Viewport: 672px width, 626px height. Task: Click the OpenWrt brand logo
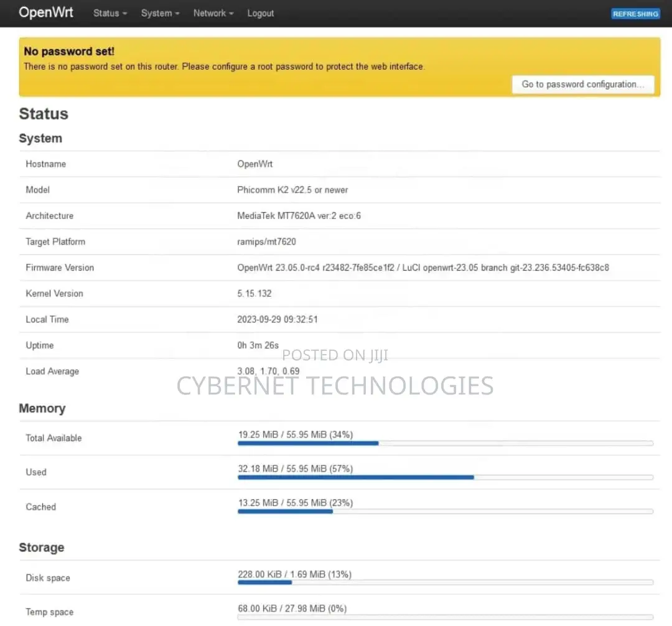coord(46,12)
